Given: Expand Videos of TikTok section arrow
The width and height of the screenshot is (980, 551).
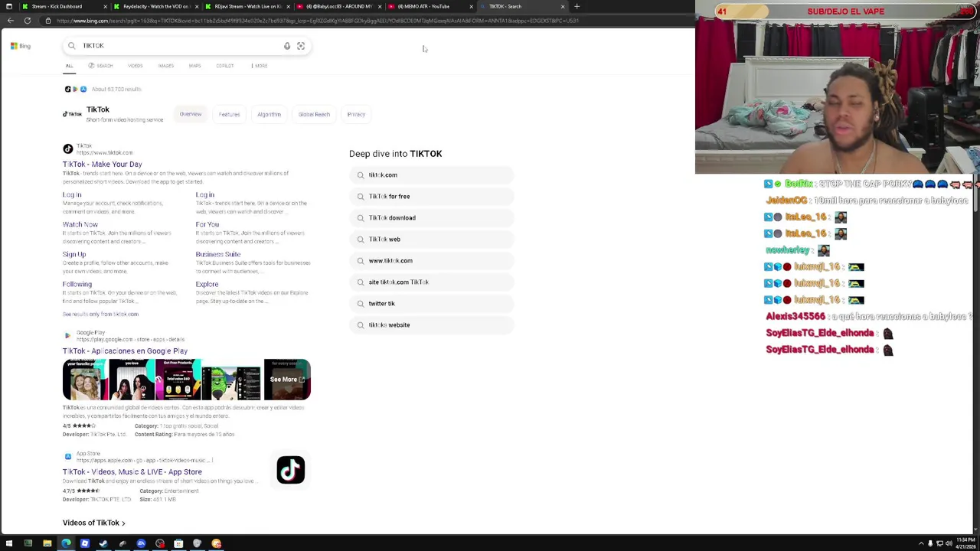Looking at the screenshot, I should [x=123, y=523].
